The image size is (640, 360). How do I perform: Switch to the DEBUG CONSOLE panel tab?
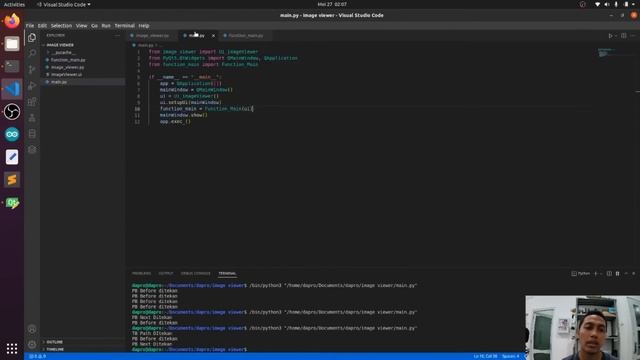click(196, 273)
